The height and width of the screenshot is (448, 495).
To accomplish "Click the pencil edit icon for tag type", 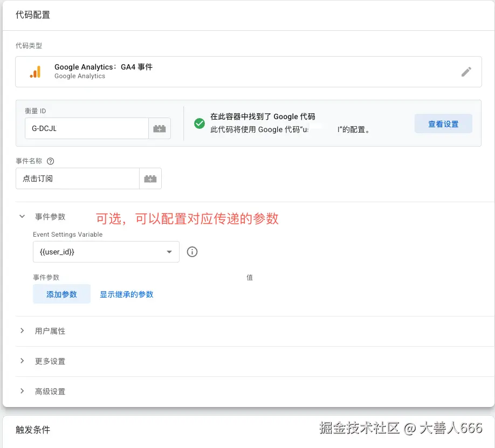I will click(466, 72).
